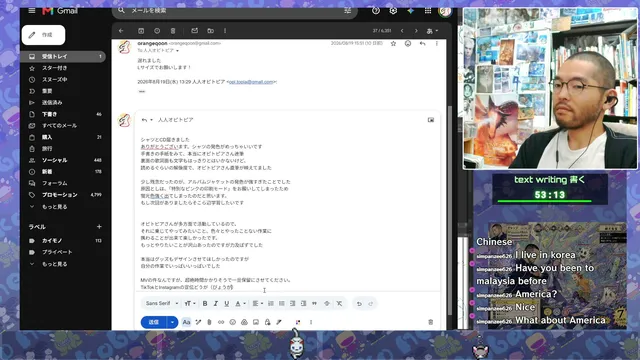Discard draft with trash icon
The height and width of the screenshot is (360, 640).
[431, 322]
